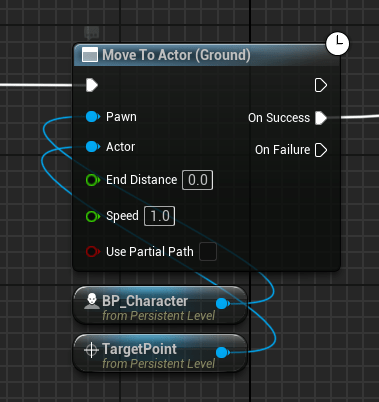The width and height of the screenshot is (379, 402).
Task: Click the blue Actor input pin
Action: point(93,147)
